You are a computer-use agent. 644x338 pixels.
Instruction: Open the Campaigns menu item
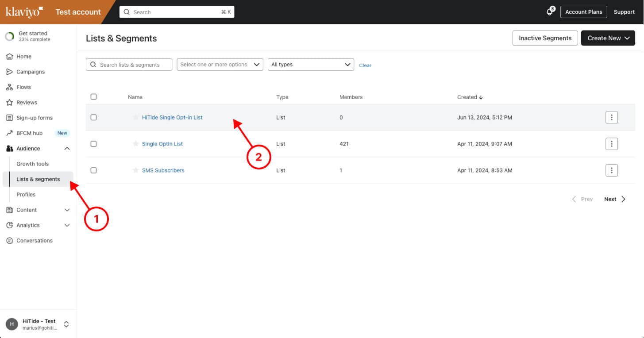tap(31, 72)
